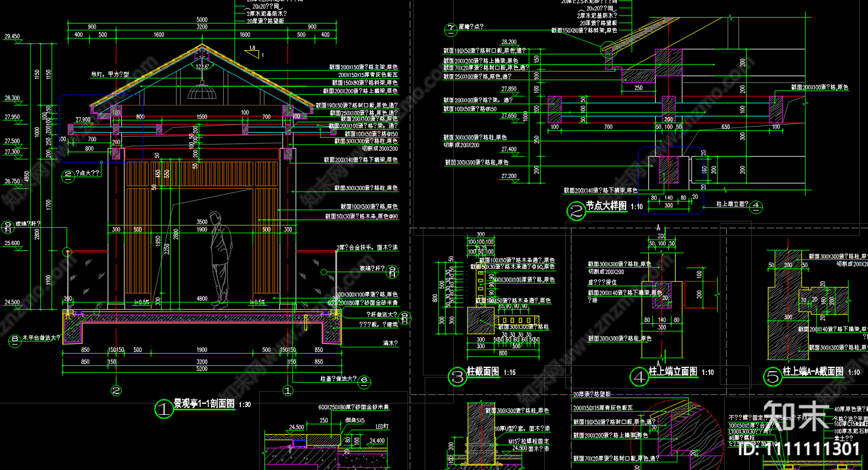868x470 pixels.
Task: Select the detail elevation '27.200'
Action: pyautogui.click(x=509, y=176)
